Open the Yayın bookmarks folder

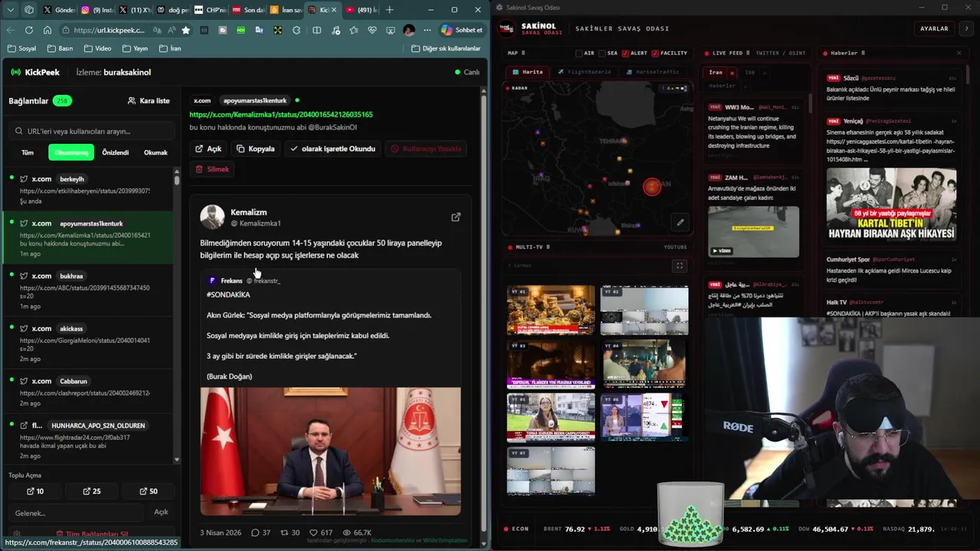(134, 48)
